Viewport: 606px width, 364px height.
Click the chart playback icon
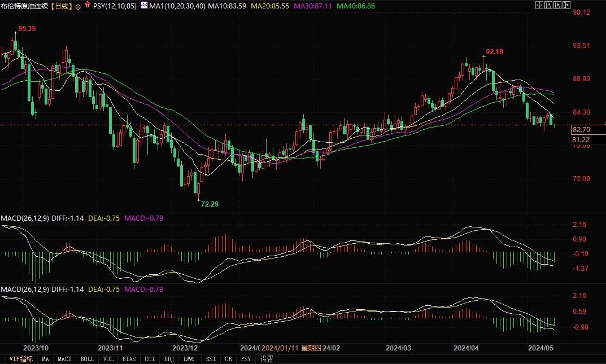(557, 5)
